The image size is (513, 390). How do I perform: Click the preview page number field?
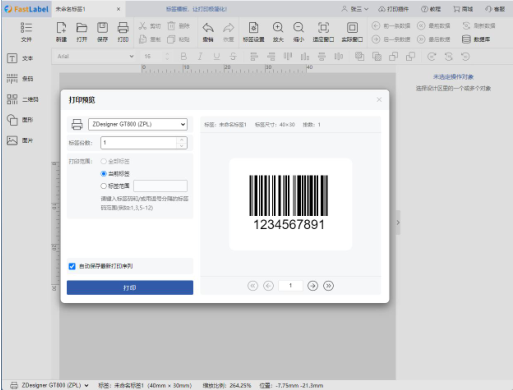coord(290,286)
